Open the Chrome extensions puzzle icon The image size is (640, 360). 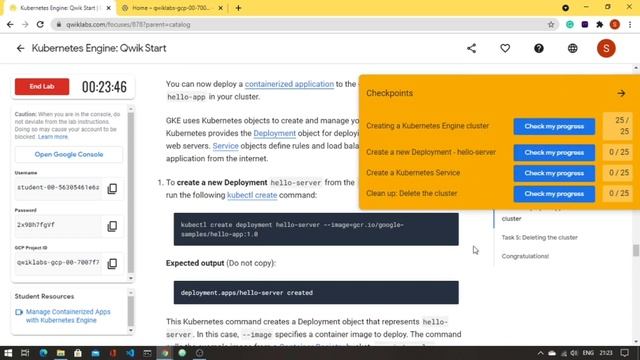(600, 24)
